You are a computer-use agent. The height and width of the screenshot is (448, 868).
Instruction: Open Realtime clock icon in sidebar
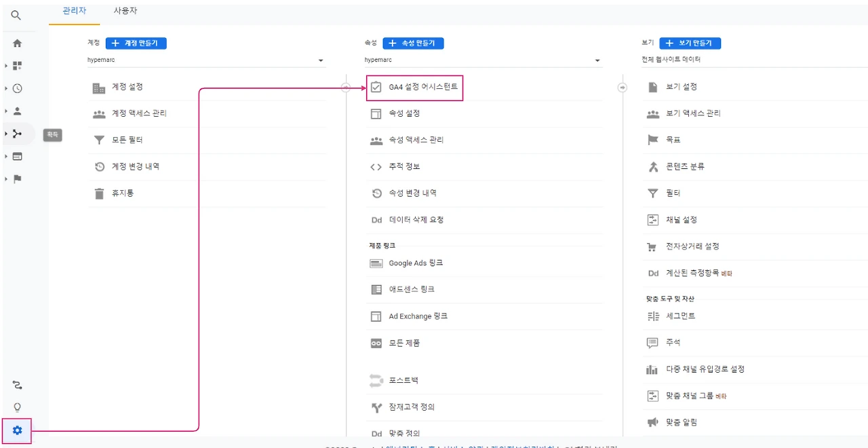[x=17, y=88]
